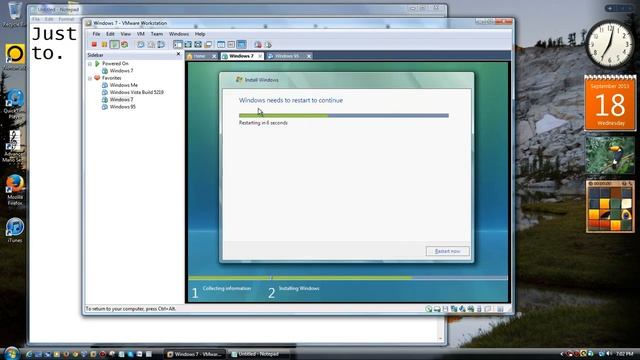This screenshot has height=360, width=640.
Task: Click the Windows Start orb
Action: coord(11,353)
